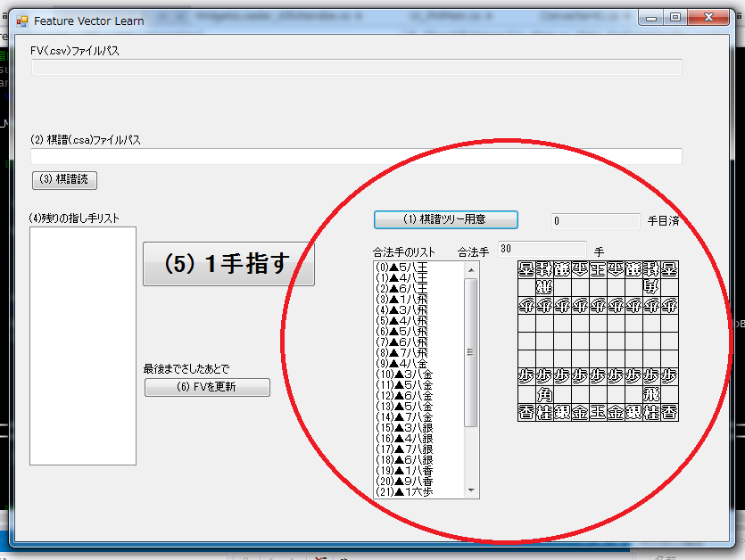
Task: Select move (5)▲4八飛 in the list
Action: click(x=401, y=321)
